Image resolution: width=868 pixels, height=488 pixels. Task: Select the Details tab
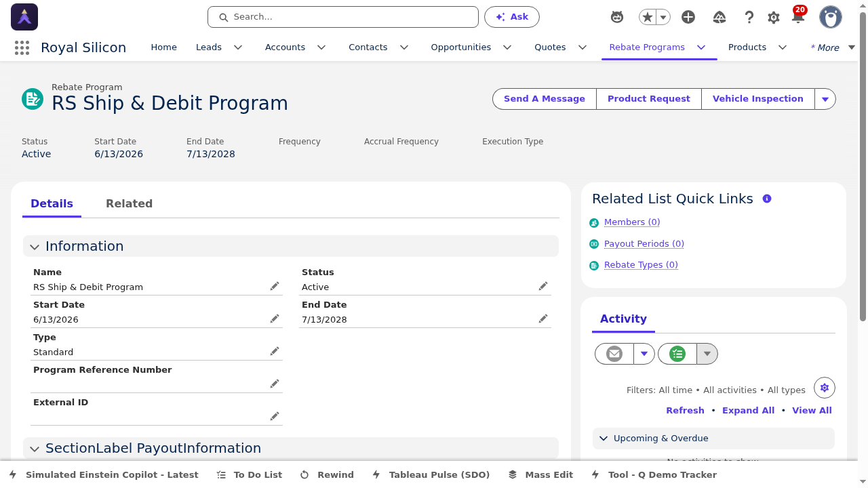pos(52,203)
